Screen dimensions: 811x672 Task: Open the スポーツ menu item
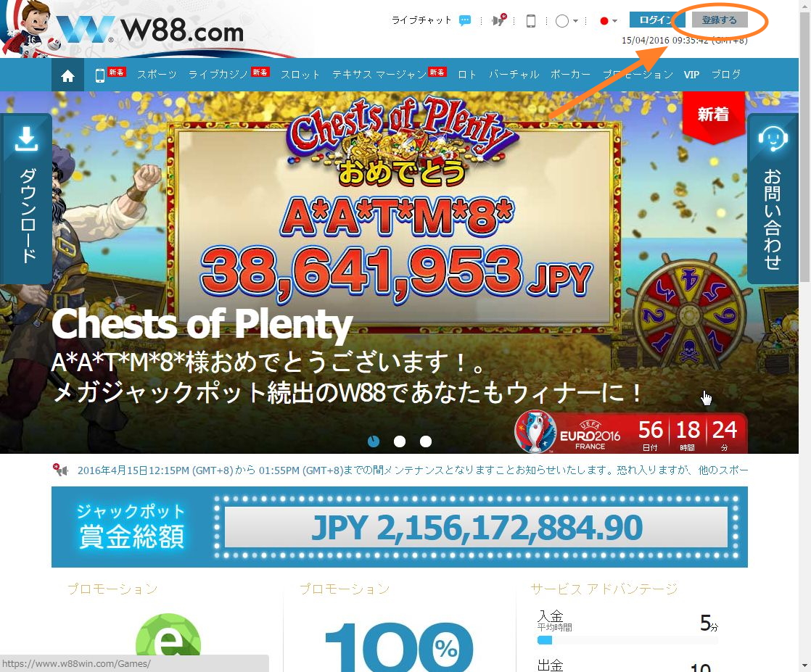[157, 75]
